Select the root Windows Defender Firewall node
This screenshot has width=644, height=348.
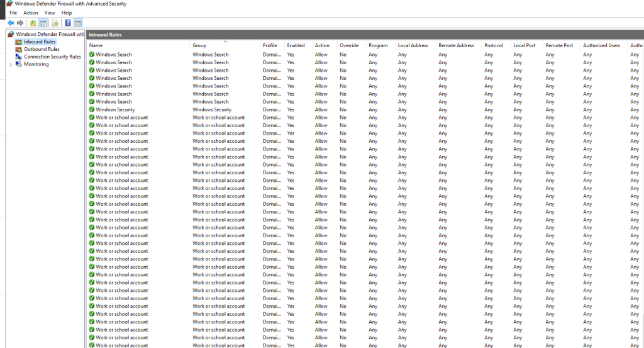click(x=49, y=34)
